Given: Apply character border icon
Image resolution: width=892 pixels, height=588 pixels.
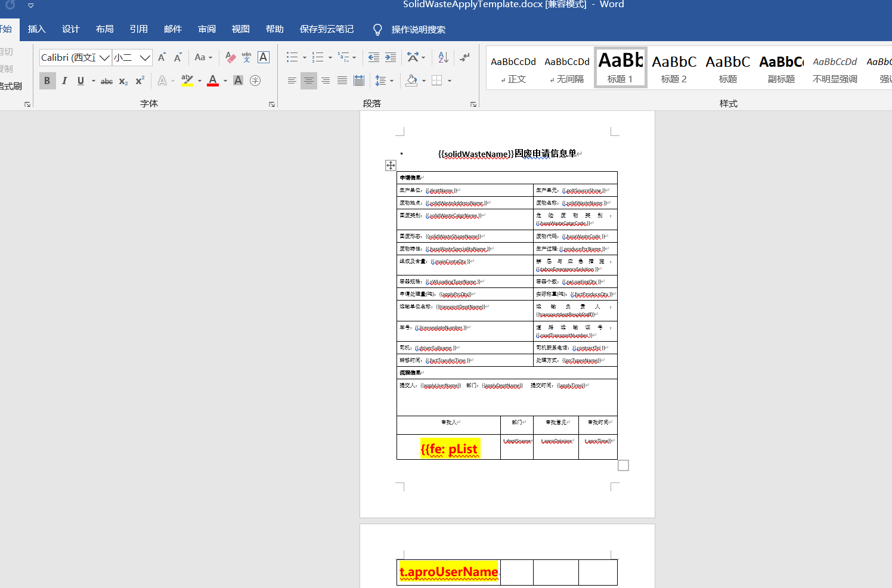Looking at the screenshot, I should pos(264,57).
